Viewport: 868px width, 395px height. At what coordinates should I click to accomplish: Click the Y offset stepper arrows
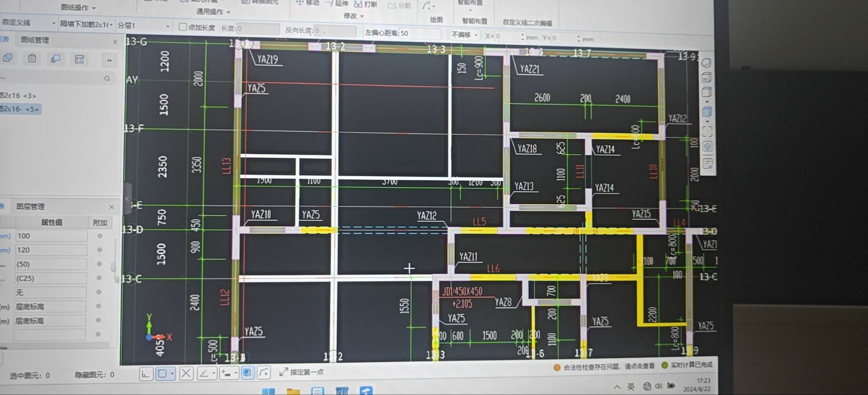tap(579, 38)
